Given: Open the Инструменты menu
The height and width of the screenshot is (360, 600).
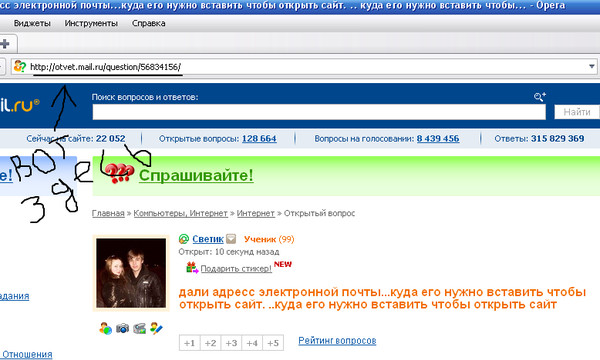Looking at the screenshot, I should (x=91, y=23).
